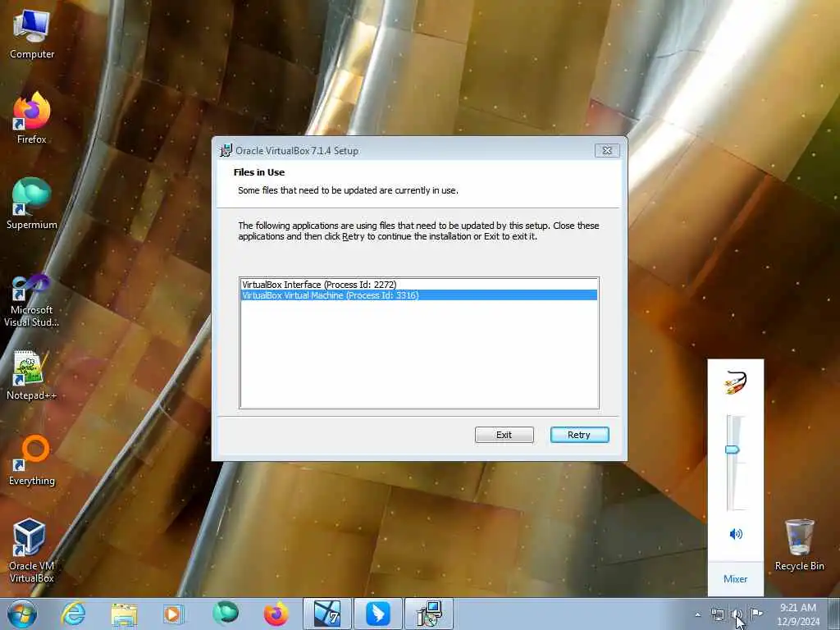The height and width of the screenshot is (630, 840).
Task: Click the Retry button
Action: [579, 435]
